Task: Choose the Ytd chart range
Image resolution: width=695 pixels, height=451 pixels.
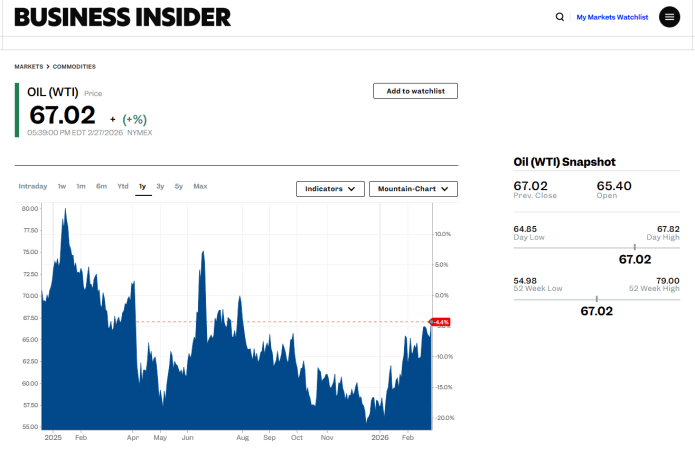Action: tap(122, 186)
